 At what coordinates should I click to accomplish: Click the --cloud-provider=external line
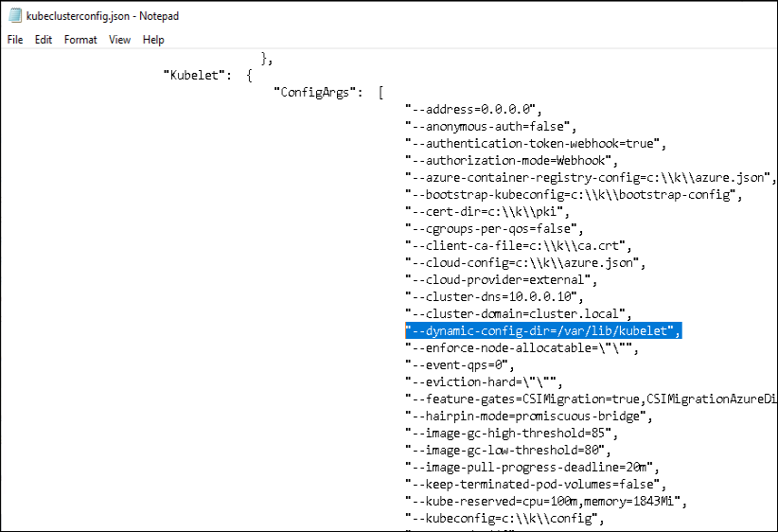pyautogui.click(x=501, y=280)
